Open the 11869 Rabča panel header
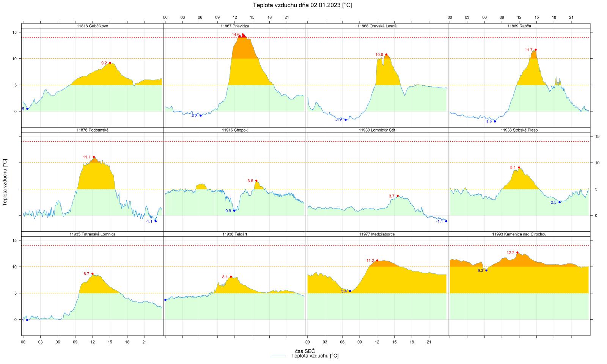This screenshot has width=607, height=364. pos(519,26)
